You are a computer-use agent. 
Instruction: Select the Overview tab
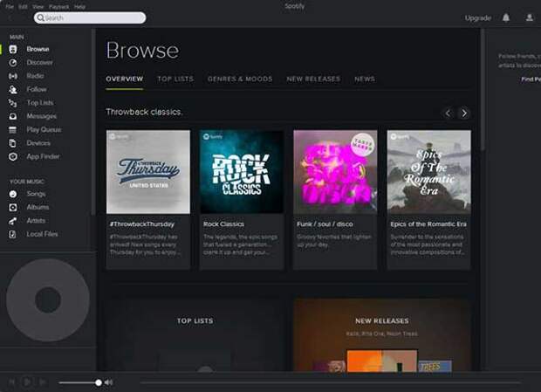click(125, 79)
